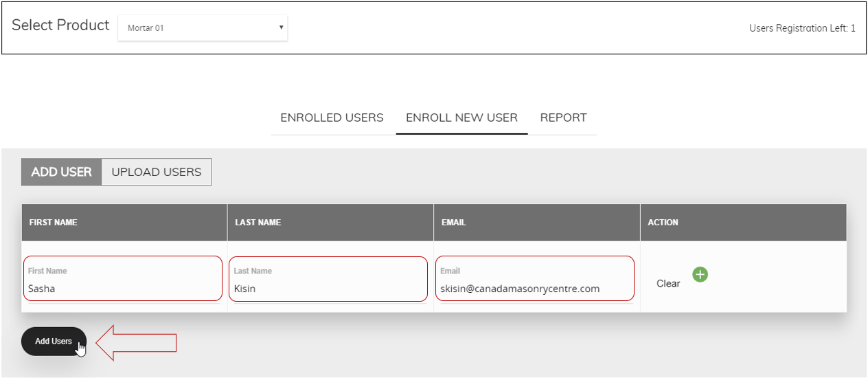
Task: Select the ENROLL NEW USER tab
Action: [x=461, y=118]
